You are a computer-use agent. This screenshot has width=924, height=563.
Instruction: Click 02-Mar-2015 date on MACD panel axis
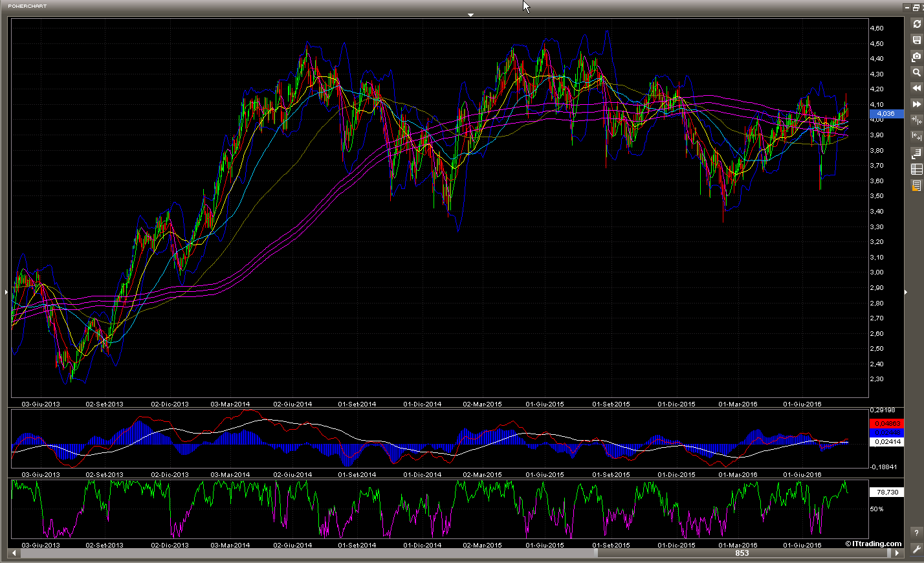(x=482, y=475)
